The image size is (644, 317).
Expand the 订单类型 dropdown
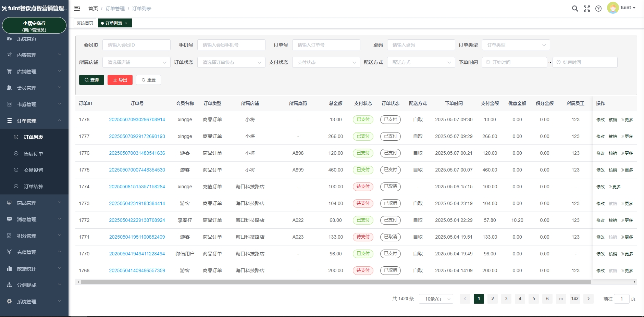coord(516,45)
